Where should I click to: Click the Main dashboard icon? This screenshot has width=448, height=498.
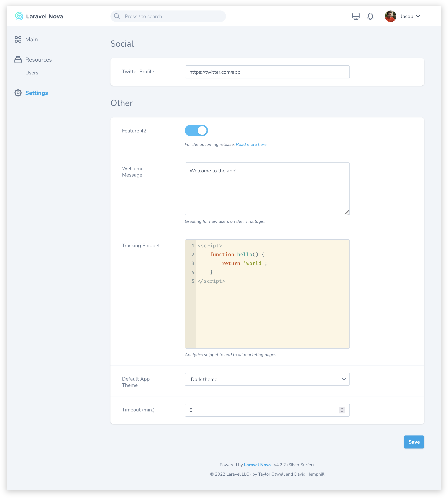18,39
